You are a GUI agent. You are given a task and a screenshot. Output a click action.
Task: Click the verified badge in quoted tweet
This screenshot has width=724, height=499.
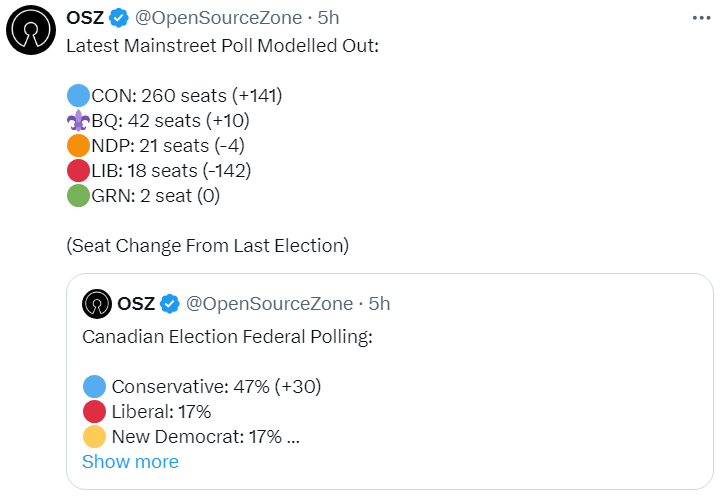pyautogui.click(x=169, y=304)
